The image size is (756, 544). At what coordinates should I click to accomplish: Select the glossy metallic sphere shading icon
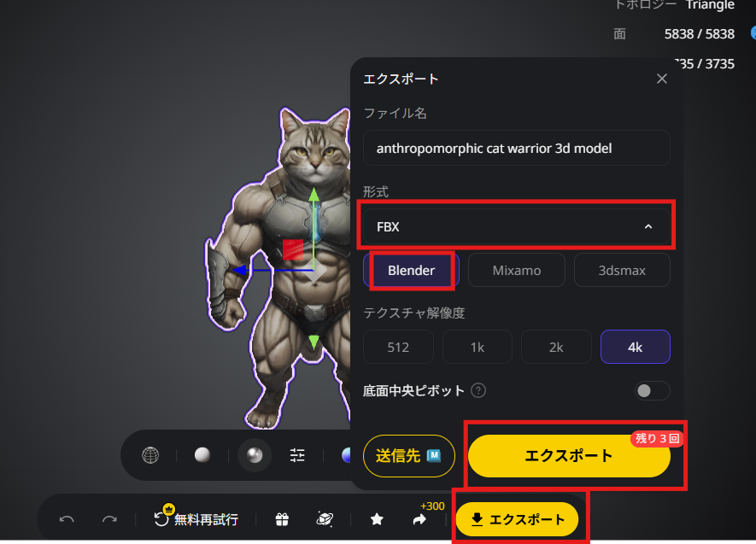point(255,455)
